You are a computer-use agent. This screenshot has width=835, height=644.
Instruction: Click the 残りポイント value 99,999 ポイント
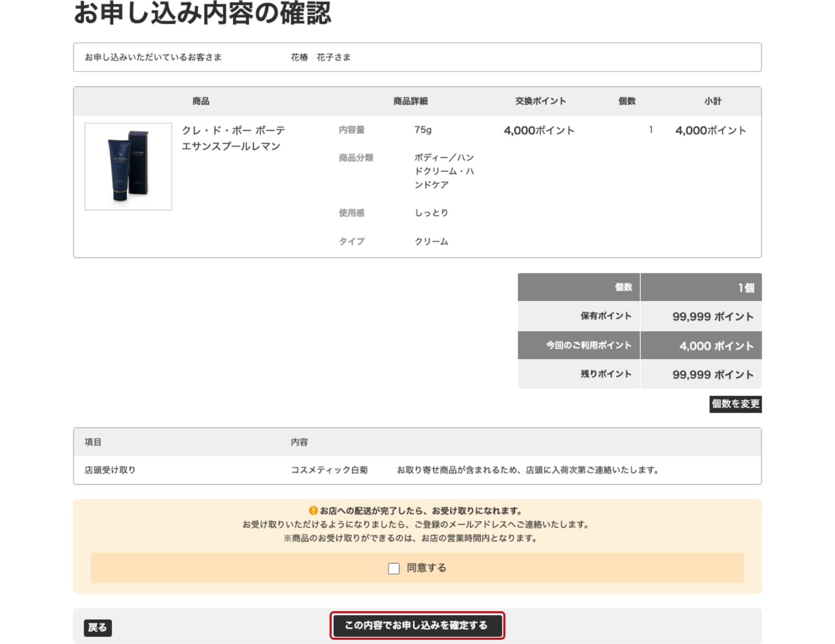(713, 375)
